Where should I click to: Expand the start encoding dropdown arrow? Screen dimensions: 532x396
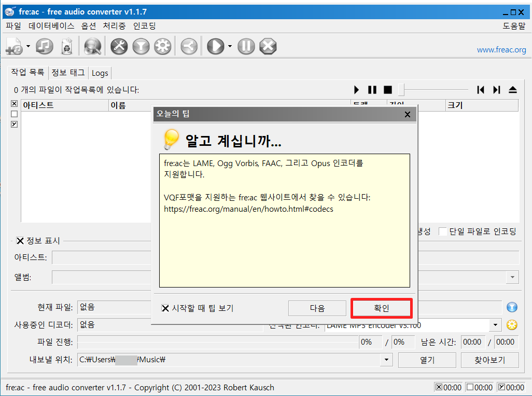(230, 46)
